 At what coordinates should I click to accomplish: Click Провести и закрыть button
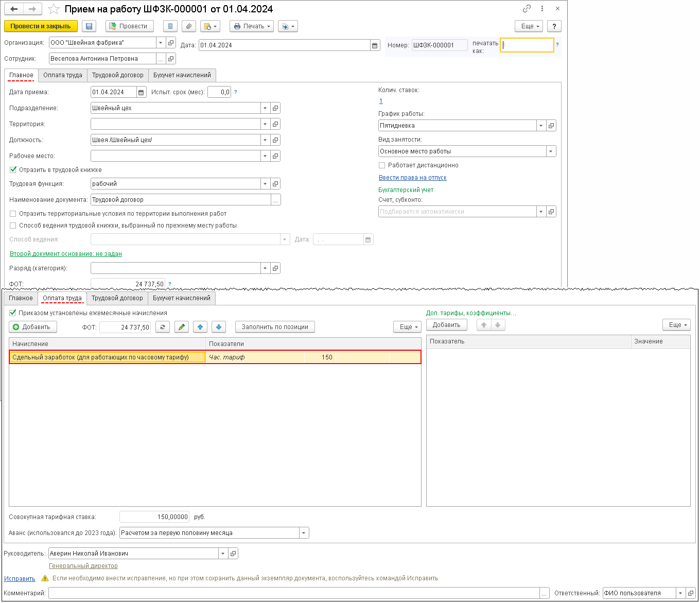pos(41,26)
